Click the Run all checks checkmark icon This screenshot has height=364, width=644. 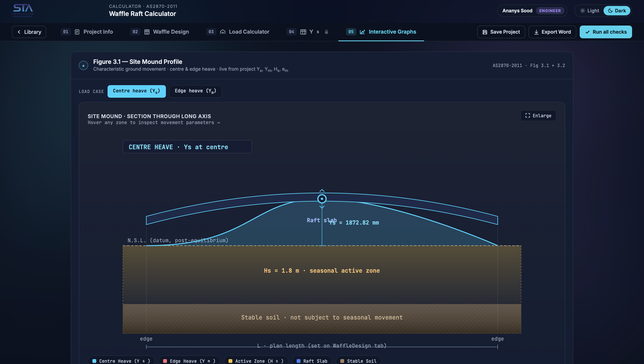588,32
